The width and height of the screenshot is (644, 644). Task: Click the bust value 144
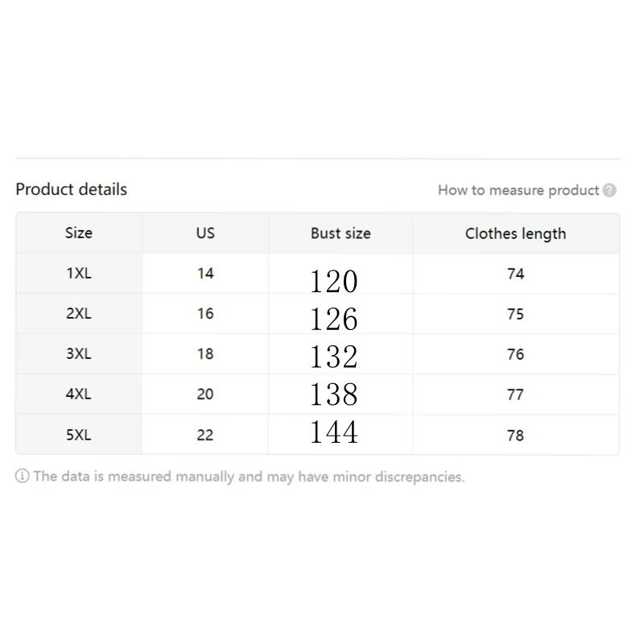point(333,431)
